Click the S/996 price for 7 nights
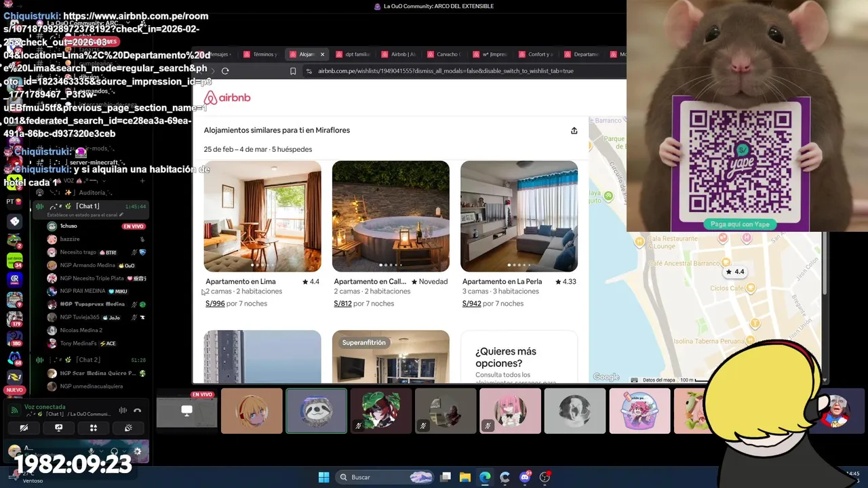 tap(215, 304)
